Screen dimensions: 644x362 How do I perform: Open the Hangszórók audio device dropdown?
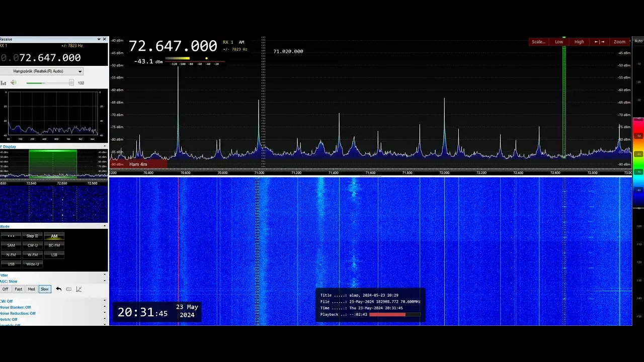[x=41, y=71]
